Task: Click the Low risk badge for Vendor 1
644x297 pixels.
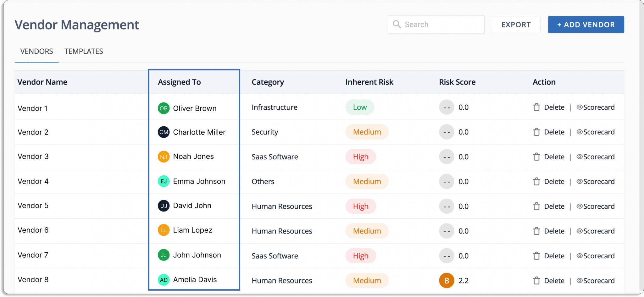Action: click(x=360, y=107)
